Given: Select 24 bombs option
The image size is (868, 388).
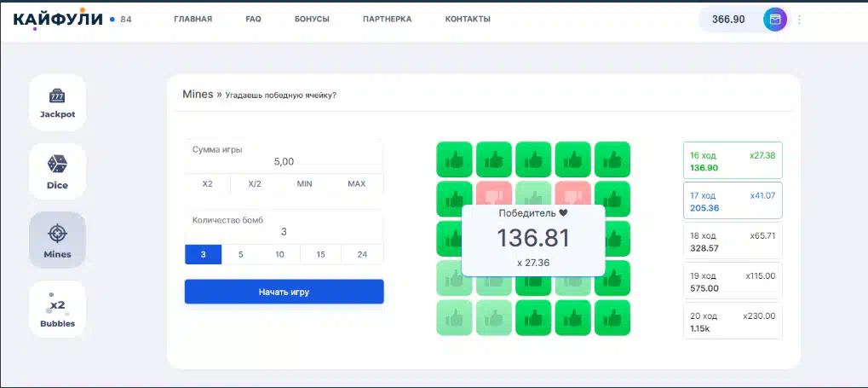Looking at the screenshot, I should pyautogui.click(x=362, y=254).
